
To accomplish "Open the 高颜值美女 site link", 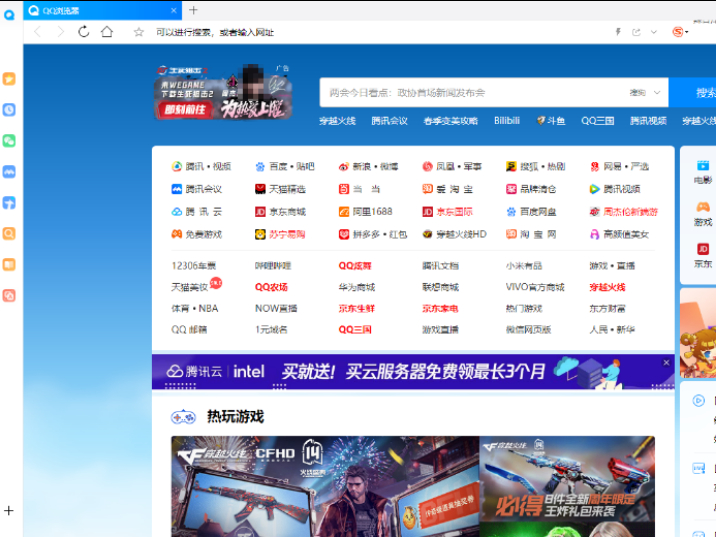I will [619, 235].
